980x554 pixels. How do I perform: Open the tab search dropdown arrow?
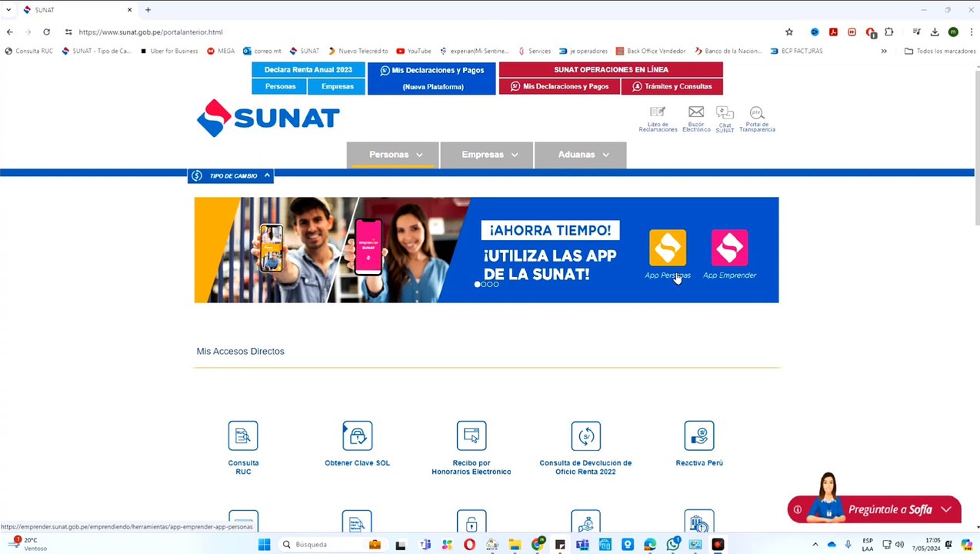click(8, 10)
